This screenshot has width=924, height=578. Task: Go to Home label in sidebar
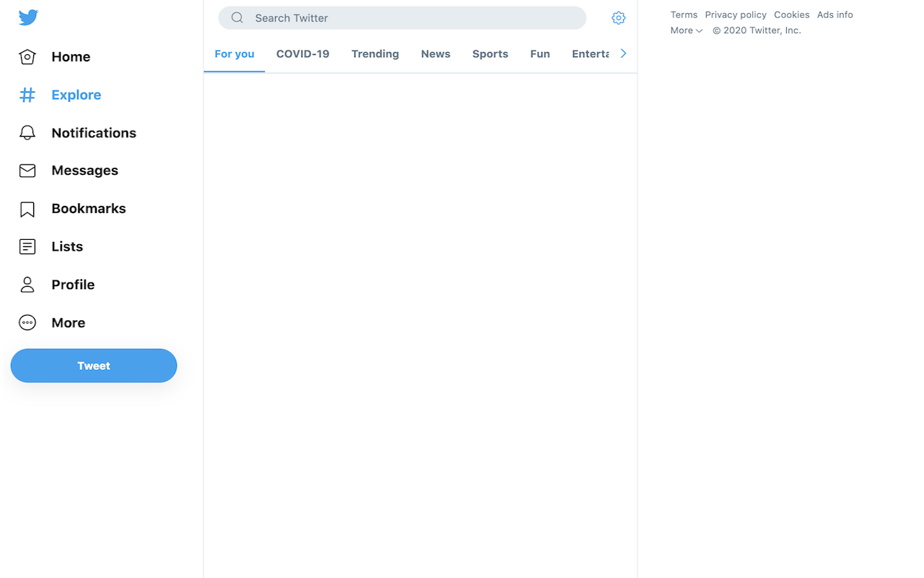coord(71,56)
